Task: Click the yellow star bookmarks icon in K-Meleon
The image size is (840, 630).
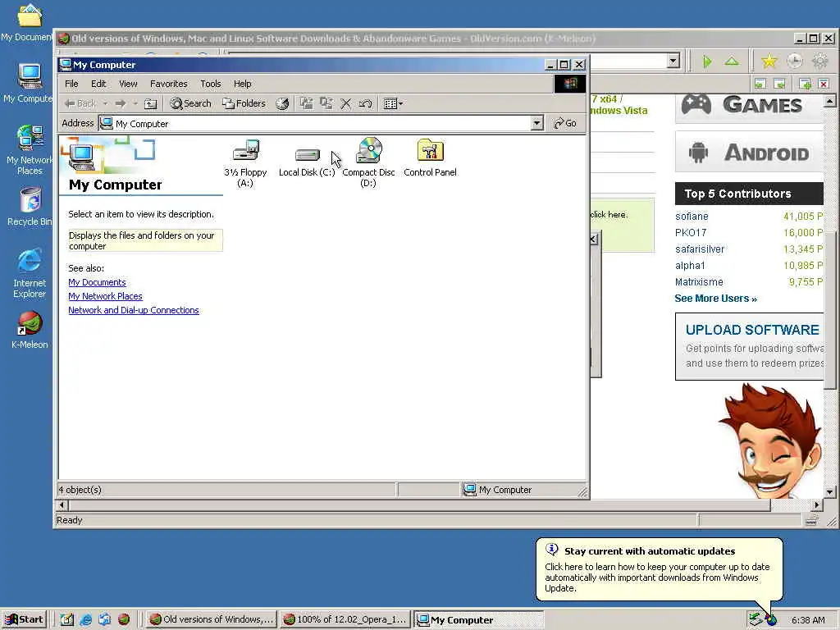Action: [x=769, y=61]
